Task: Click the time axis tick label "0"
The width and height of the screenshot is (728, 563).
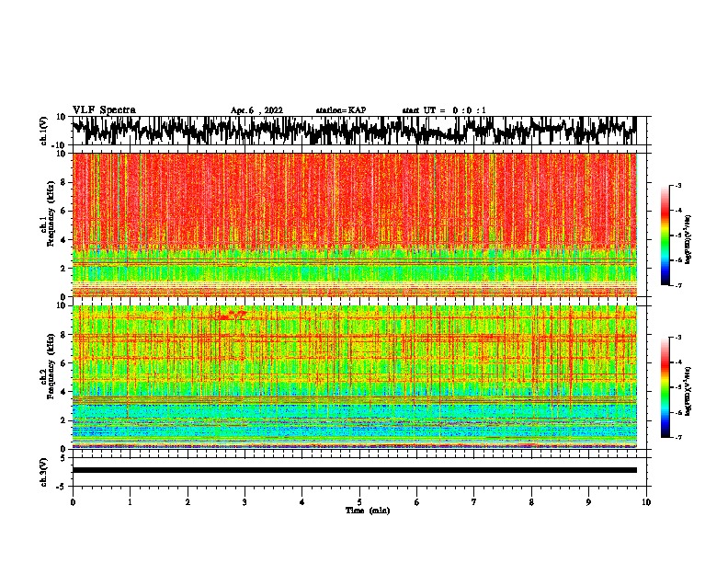Action: tap(73, 502)
